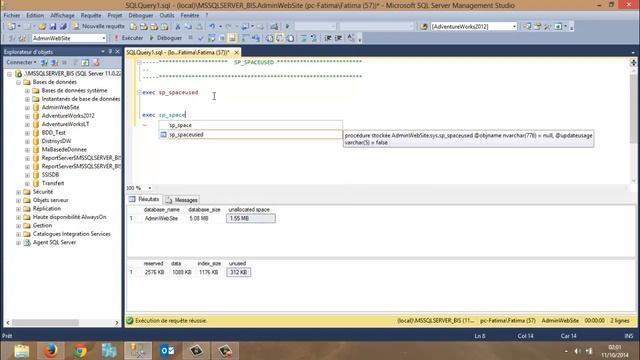Image resolution: width=640 pixels, height=360 pixels.
Task: Click the Save file toolbar icon
Action: (x=53, y=27)
